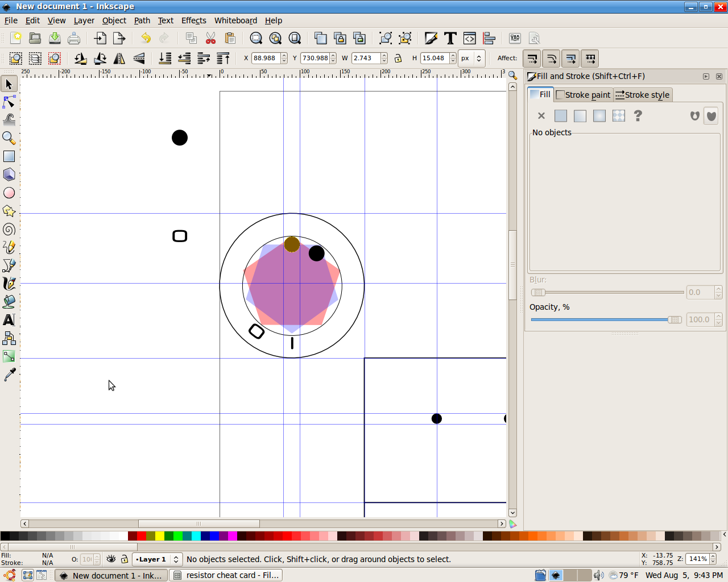Viewport: 728px width, 582px height.
Task: Select the Ellipse tool
Action: click(x=9, y=193)
